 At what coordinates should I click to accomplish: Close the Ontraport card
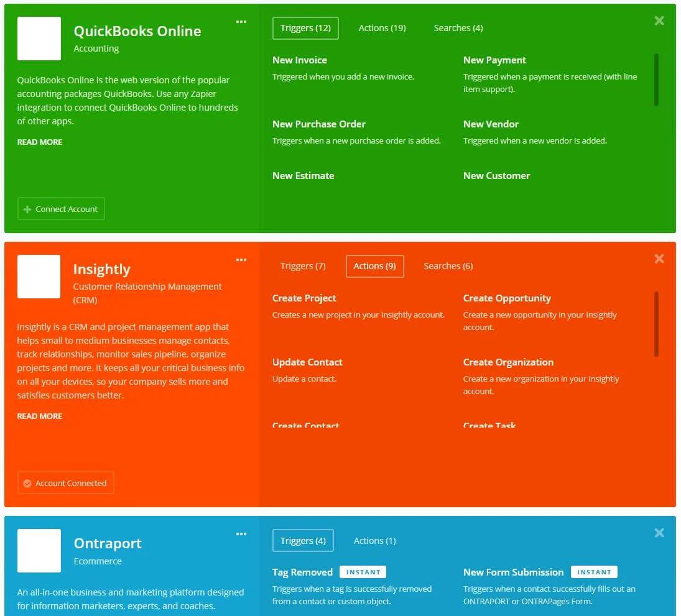point(659,533)
